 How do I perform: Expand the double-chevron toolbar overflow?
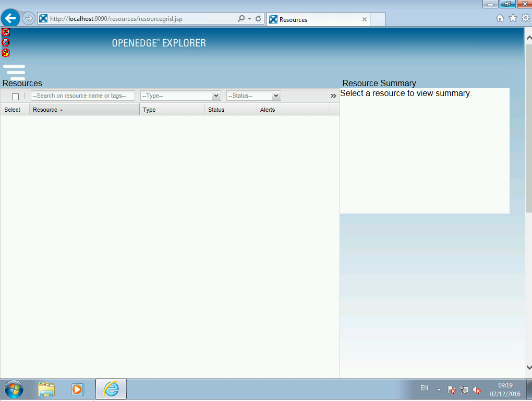pyautogui.click(x=333, y=96)
